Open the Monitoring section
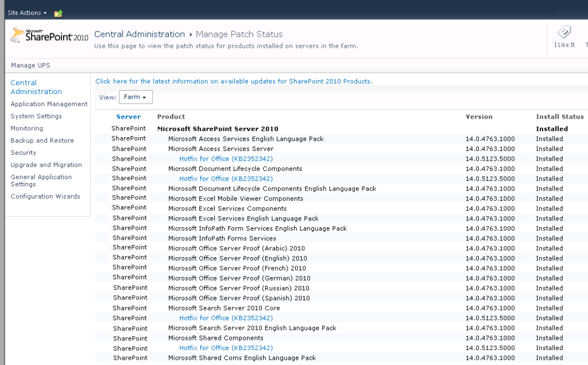This screenshot has height=365, width=588. (x=27, y=128)
